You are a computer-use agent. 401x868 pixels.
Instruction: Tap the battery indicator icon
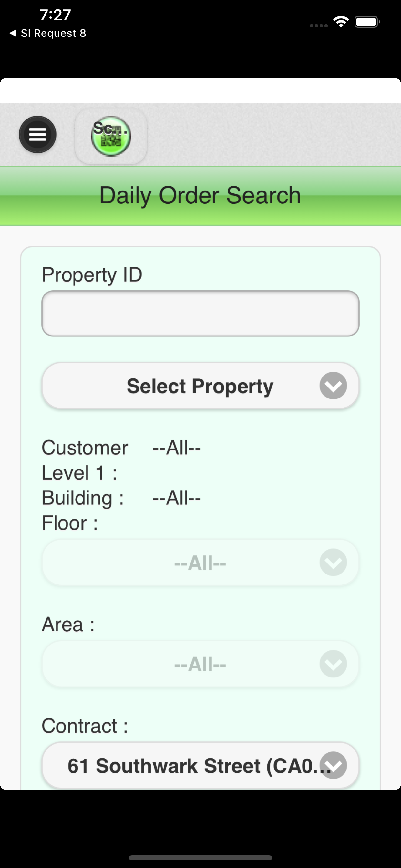click(367, 22)
